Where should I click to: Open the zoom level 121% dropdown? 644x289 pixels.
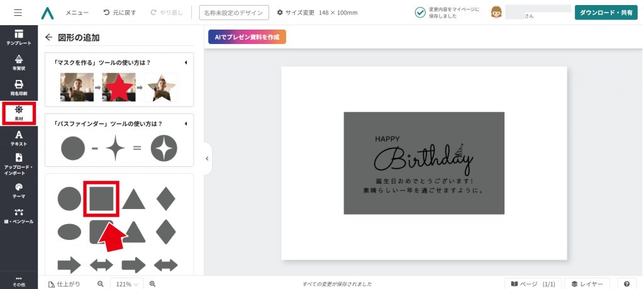tap(127, 284)
